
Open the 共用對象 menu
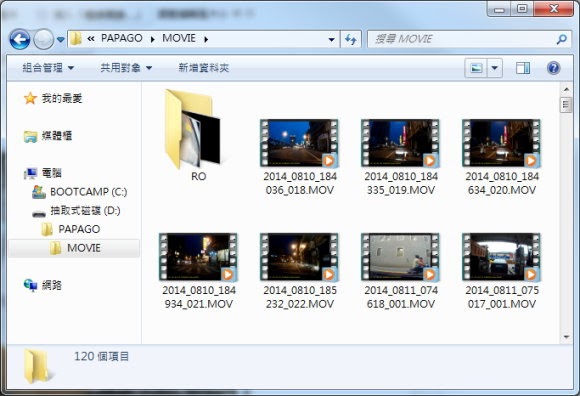coord(126,68)
